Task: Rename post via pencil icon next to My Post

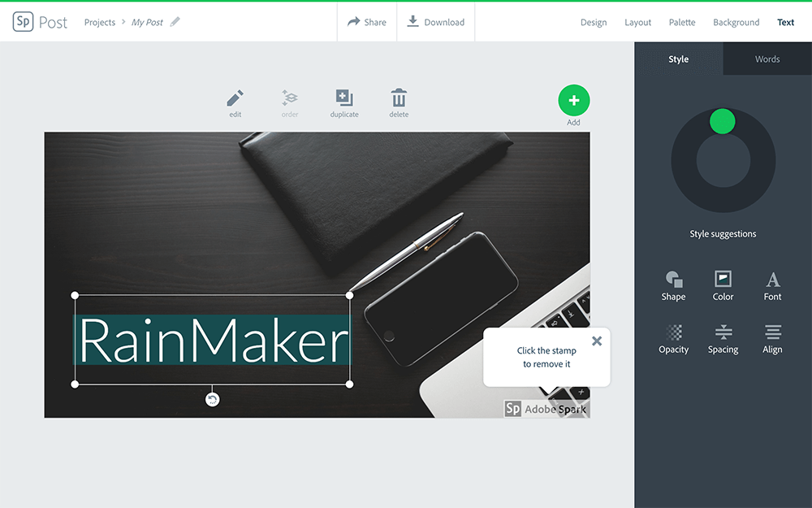Action: pyautogui.click(x=175, y=22)
